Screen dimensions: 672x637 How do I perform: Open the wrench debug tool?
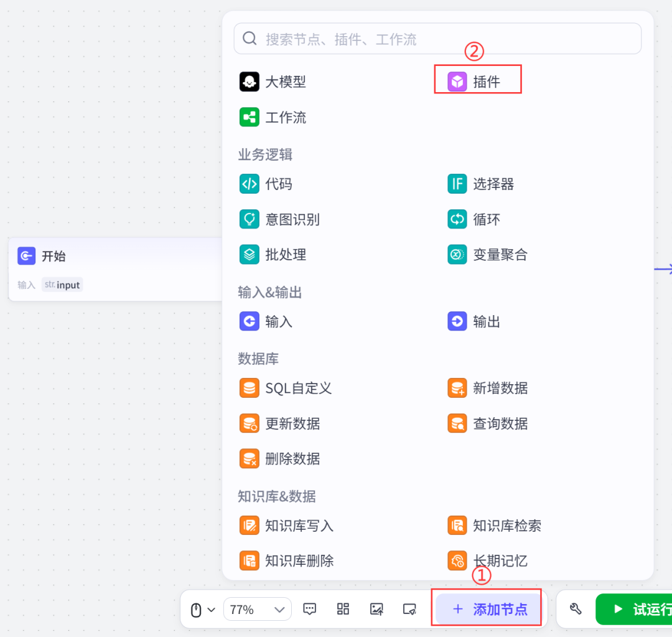[x=576, y=609]
